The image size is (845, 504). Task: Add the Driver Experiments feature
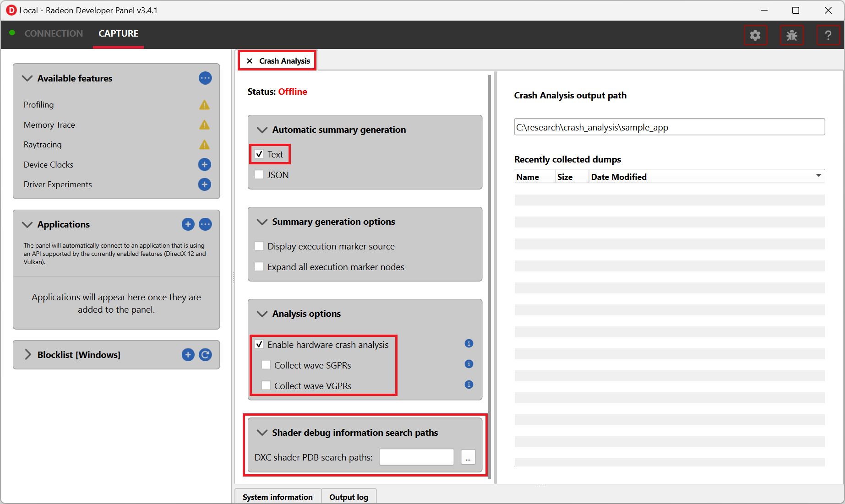coord(204,184)
